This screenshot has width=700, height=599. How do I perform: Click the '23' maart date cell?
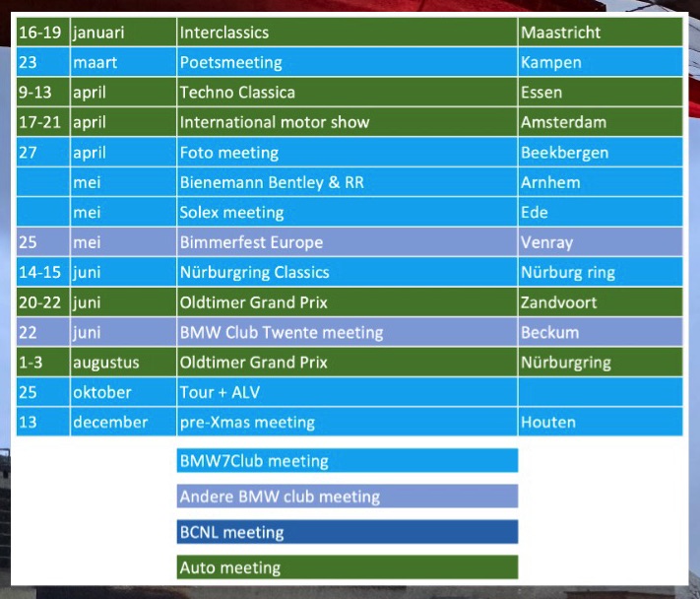[43, 62]
